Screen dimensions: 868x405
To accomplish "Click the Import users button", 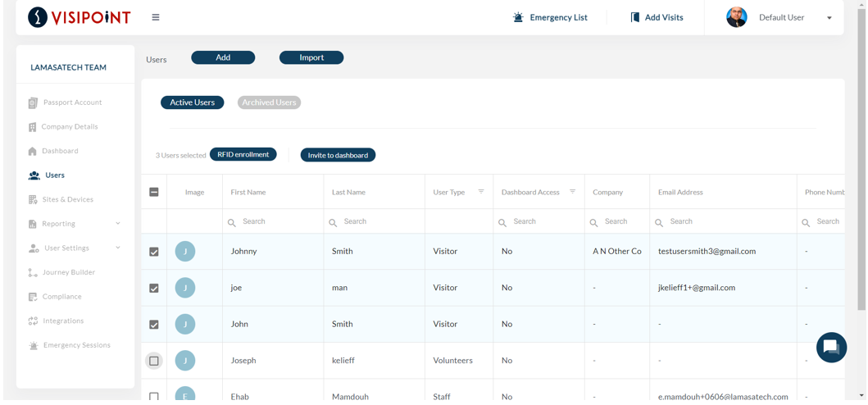I will (x=311, y=57).
